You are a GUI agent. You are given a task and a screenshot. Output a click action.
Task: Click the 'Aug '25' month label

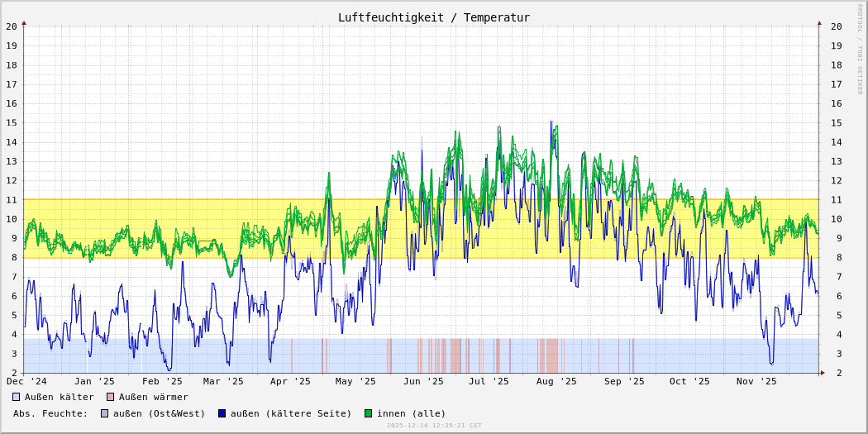(x=556, y=381)
